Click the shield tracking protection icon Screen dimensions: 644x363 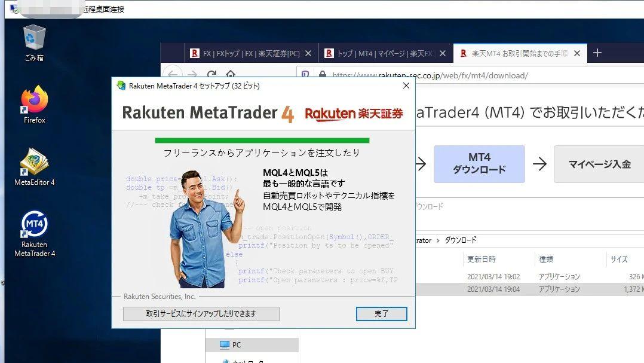[305, 75]
